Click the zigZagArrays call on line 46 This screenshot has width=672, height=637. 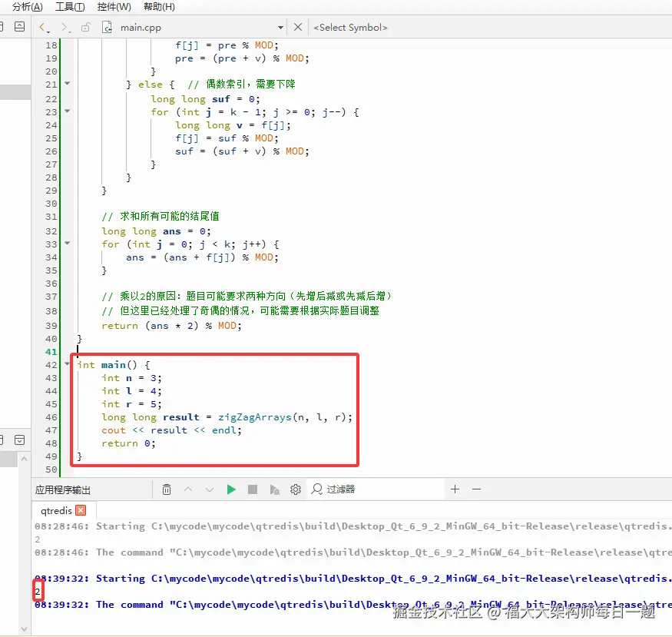(254, 417)
